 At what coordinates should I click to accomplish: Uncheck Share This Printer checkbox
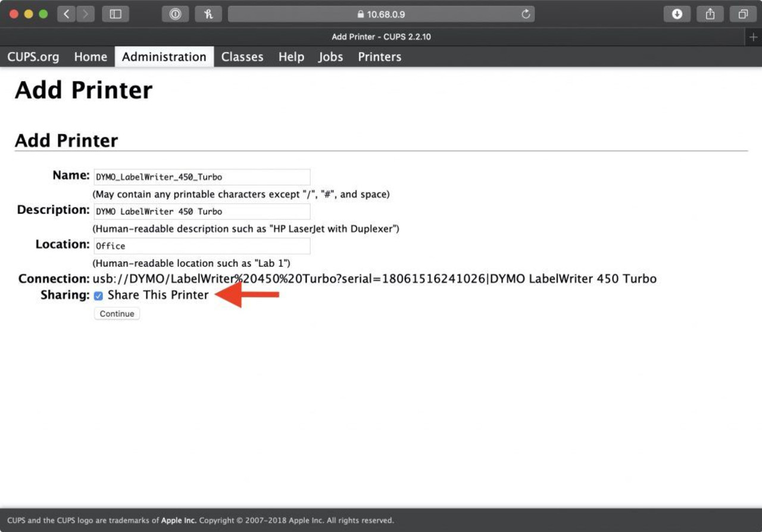pos(98,296)
